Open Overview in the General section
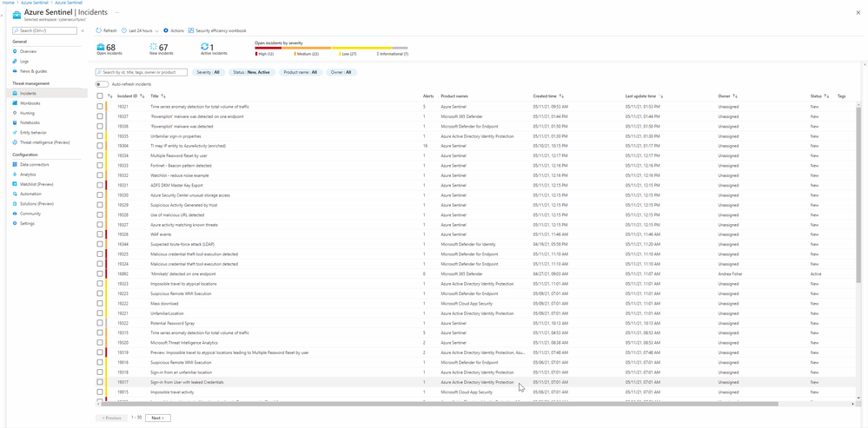 28,51
